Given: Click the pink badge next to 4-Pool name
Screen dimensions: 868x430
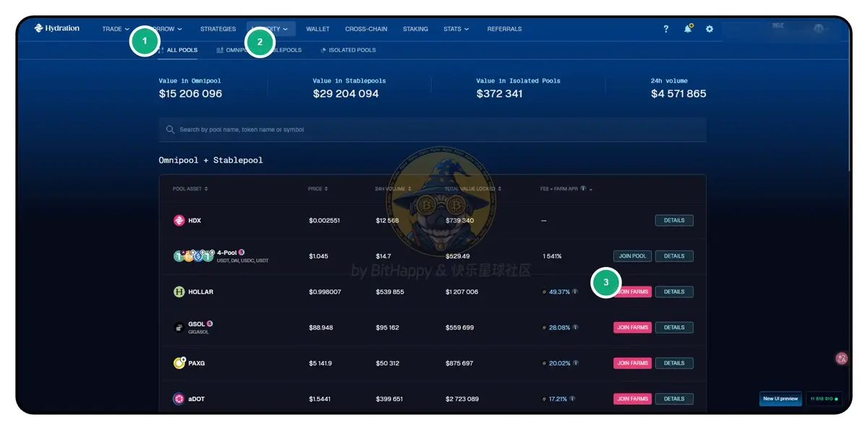Looking at the screenshot, I should click(242, 253).
